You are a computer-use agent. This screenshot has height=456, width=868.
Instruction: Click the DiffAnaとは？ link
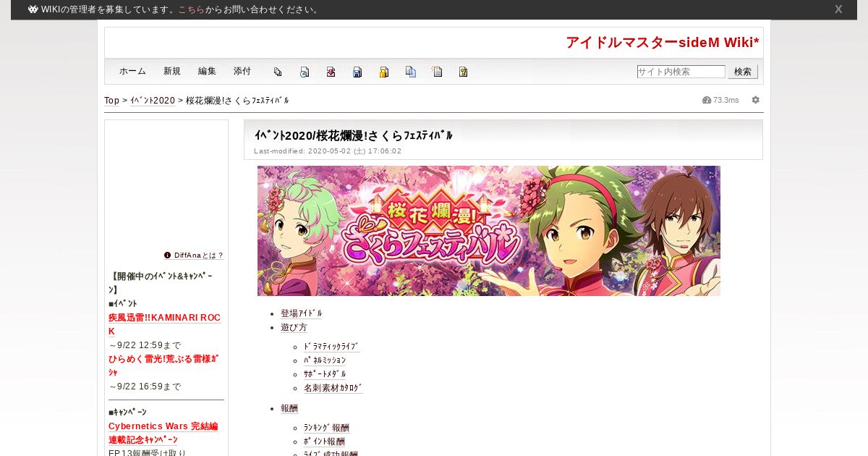(199, 256)
